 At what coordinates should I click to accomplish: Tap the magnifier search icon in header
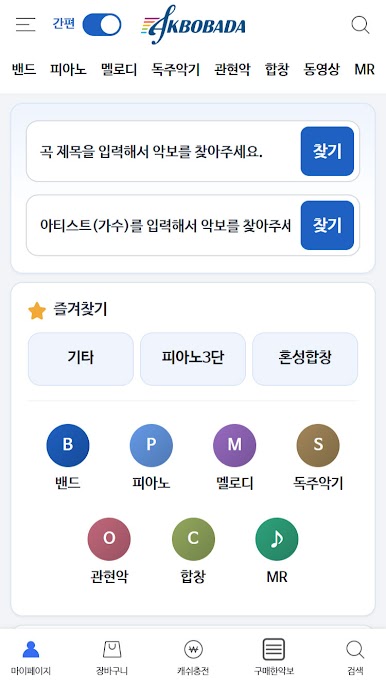(x=360, y=25)
